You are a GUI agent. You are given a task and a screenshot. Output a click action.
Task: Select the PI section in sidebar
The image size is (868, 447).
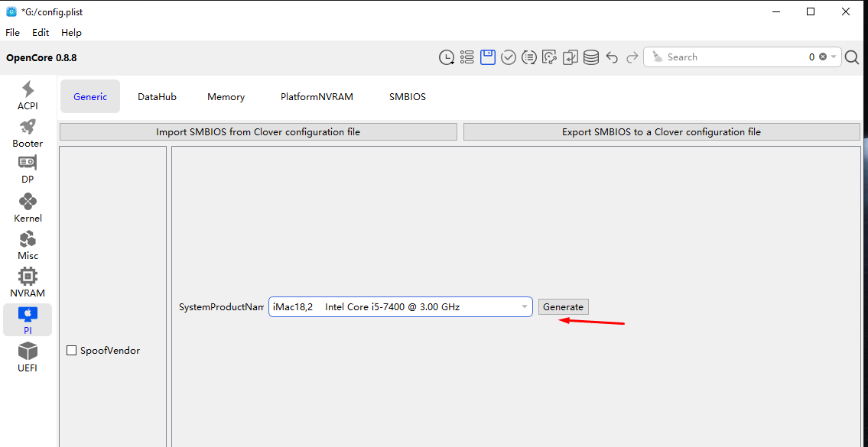(x=28, y=319)
